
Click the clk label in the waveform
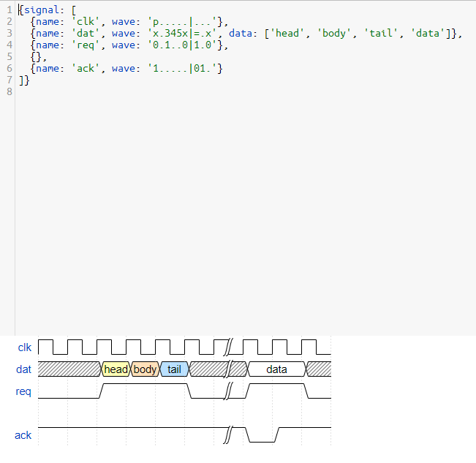tap(25, 347)
